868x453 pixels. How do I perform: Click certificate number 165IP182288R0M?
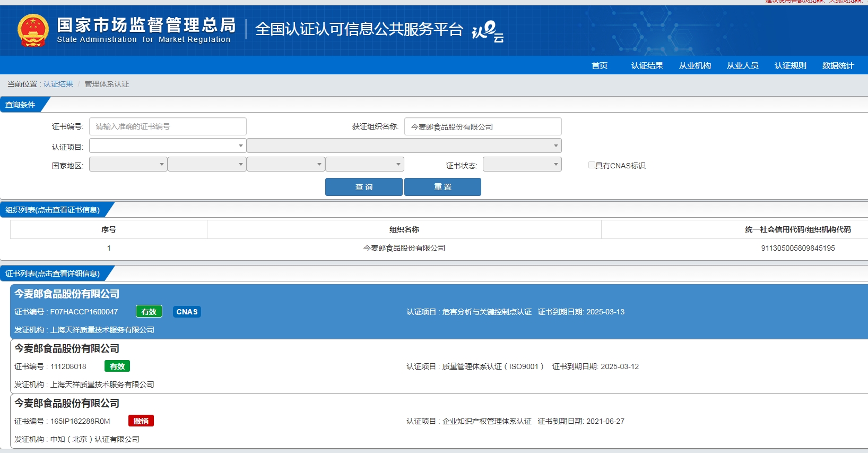point(80,421)
